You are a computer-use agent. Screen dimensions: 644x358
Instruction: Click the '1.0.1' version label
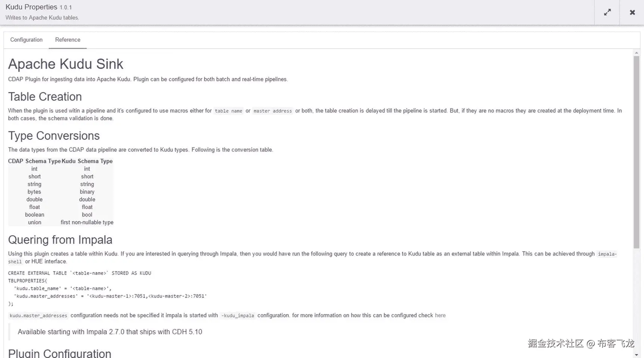click(x=66, y=7)
